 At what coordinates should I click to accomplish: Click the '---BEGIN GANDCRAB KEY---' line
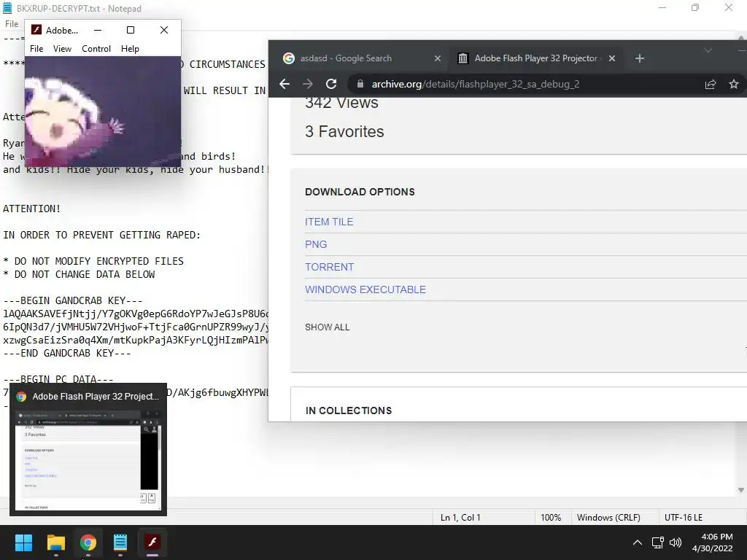tap(73, 300)
